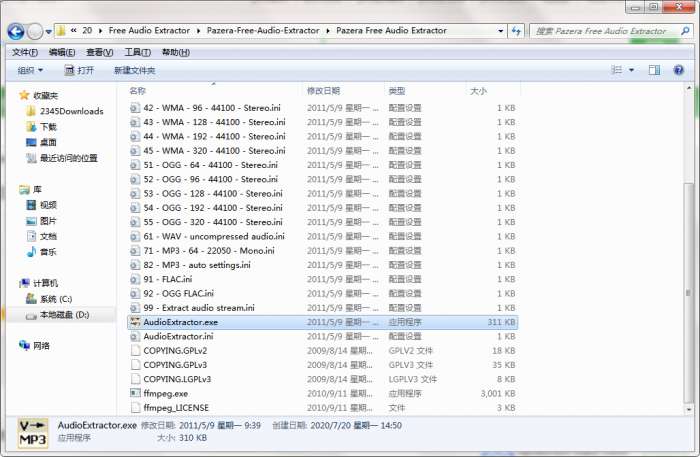The image size is (700, 457).
Task: Click the file list vertical scrollbar thumb
Action: pyautogui.click(x=688, y=291)
